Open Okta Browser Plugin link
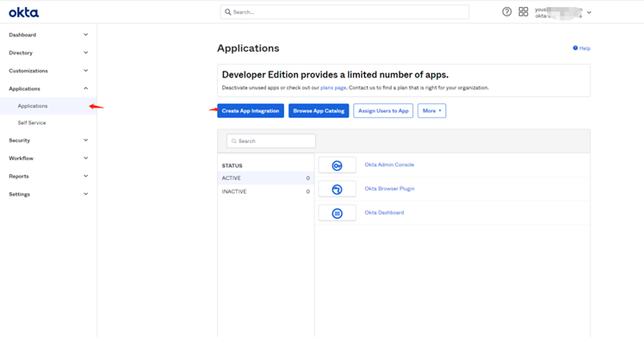 tap(390, 189)
